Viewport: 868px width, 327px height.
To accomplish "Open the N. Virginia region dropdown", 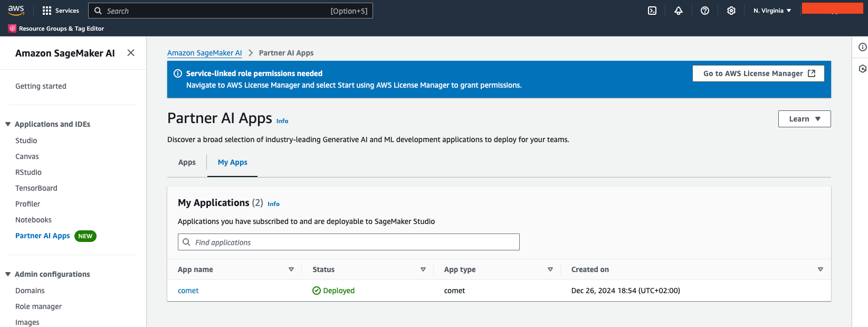I will (x=772, y=11).
